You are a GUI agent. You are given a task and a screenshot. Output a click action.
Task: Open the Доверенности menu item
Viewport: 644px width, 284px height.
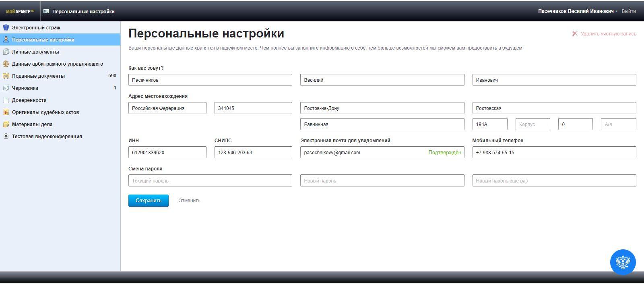pos(29,100)
